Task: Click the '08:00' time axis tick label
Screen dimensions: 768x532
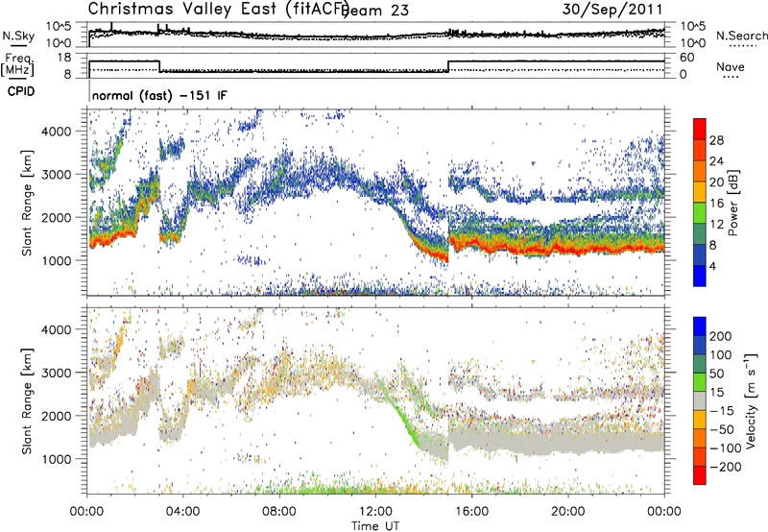Action: [x=279, y=512]
